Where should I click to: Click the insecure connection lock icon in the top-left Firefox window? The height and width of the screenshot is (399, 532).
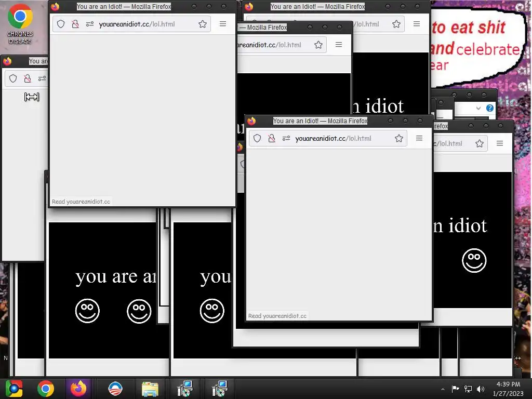tap(75, 24)
